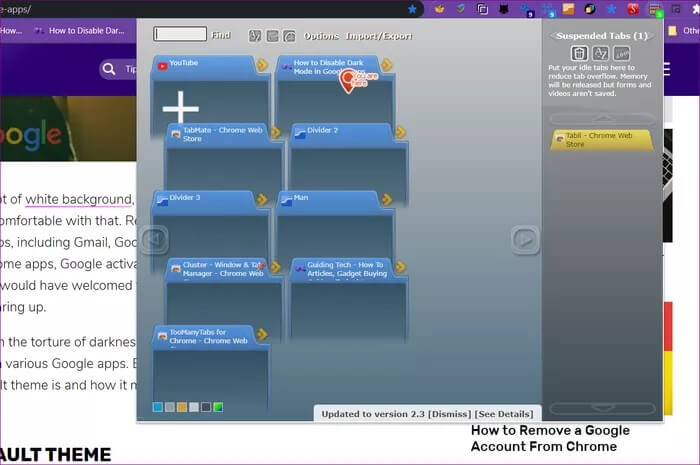Suspend Man tab via yellow arrow
This screenshot has height=465, width=700.
tap(387, 199)
